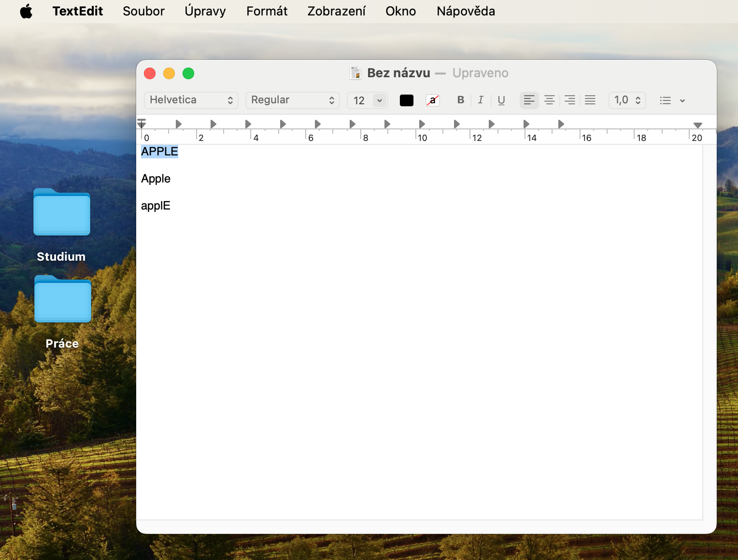Click the black text color swatch
The height and width of the screenshot is (560, 738).
tap(407, 100)
